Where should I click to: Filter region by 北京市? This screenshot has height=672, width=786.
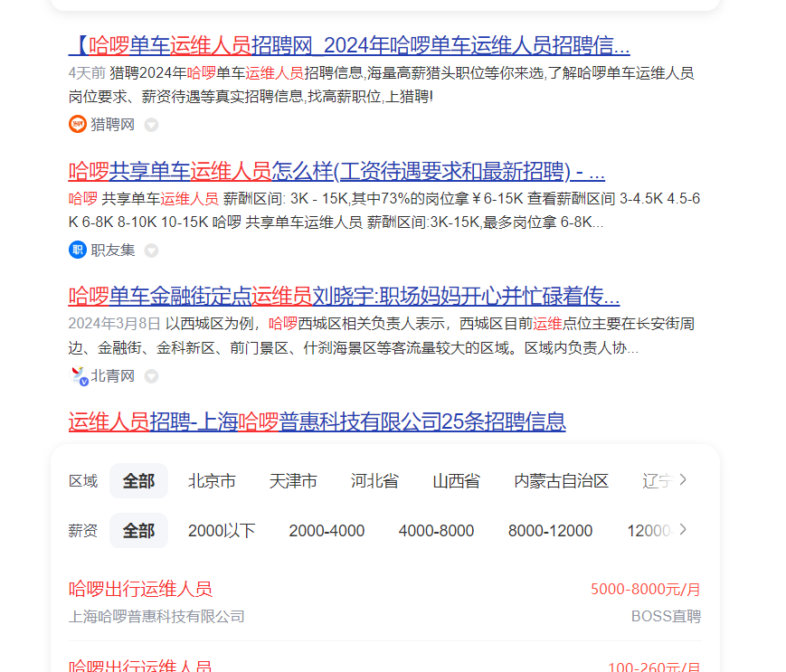[212, 481]
